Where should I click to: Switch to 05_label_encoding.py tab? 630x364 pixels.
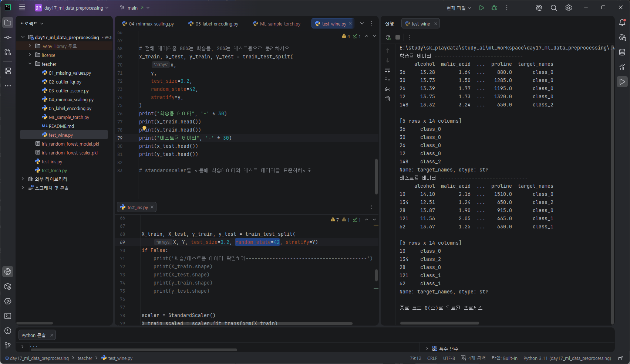[x=213, y=24]
